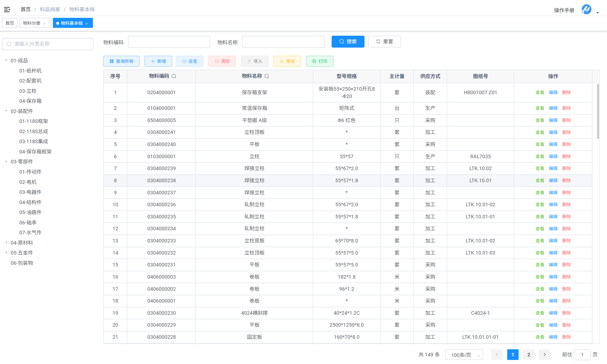This screenshot has height=364, width=607.
Task: Click the 打印 print button
Action: pyautogui.click(x=319, y=61)
